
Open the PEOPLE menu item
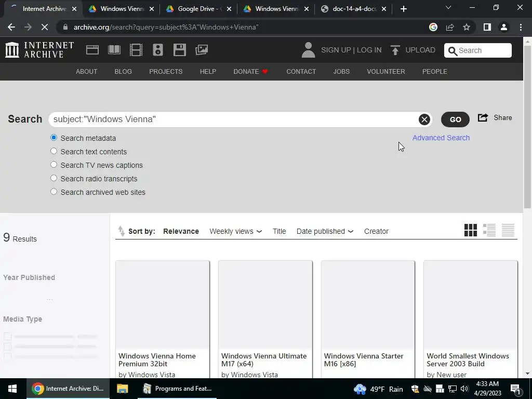[x=435, y=72]
